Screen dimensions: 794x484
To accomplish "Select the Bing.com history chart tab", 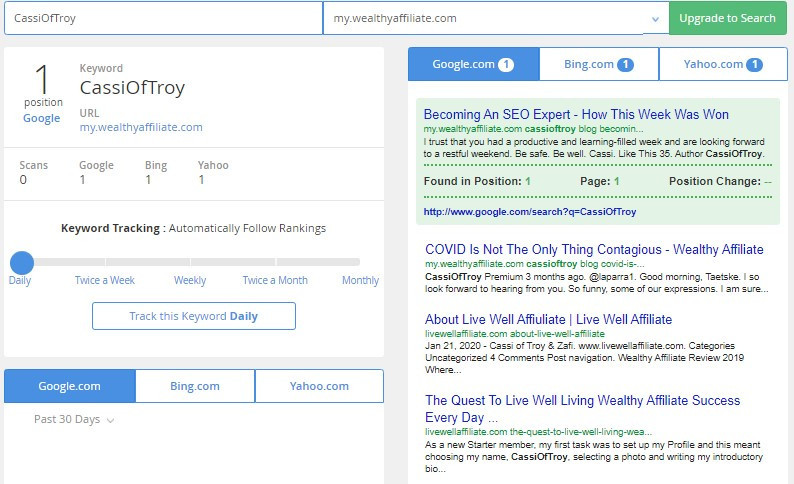I will [195, 386].
